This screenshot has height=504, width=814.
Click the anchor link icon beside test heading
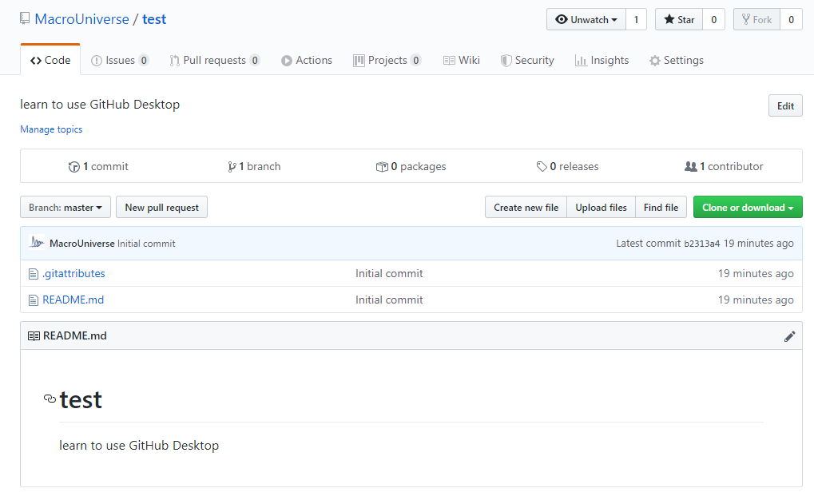tap(50, 399)
